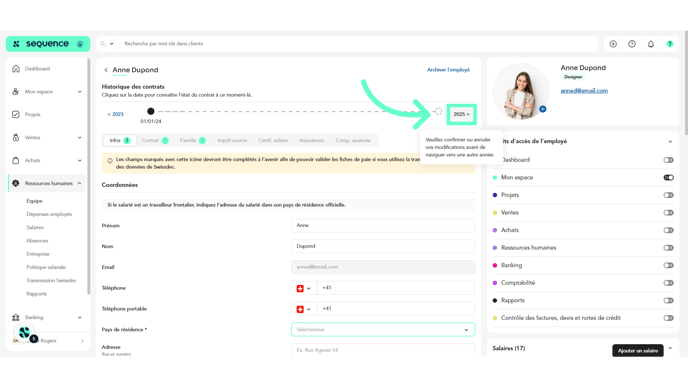The image size is (688, 387).
Task: Click Ajouter un salaire button
Action: tap(638, 351)
